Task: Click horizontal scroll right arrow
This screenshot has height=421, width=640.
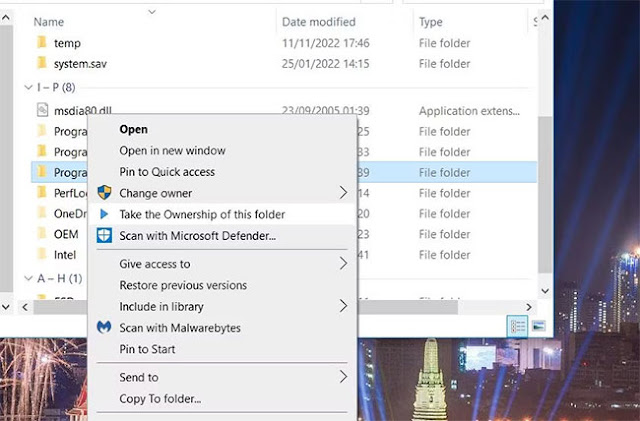Action: (529, 307)
